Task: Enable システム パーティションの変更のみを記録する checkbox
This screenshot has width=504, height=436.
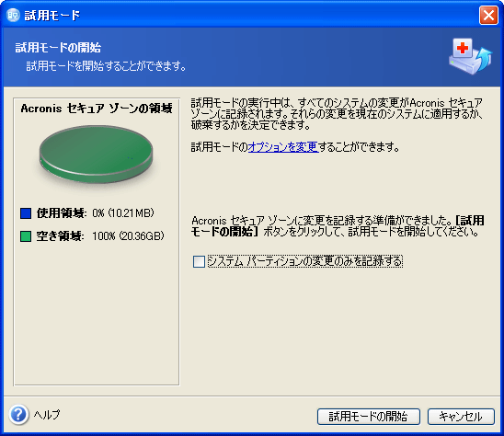Action: [199, 261]
